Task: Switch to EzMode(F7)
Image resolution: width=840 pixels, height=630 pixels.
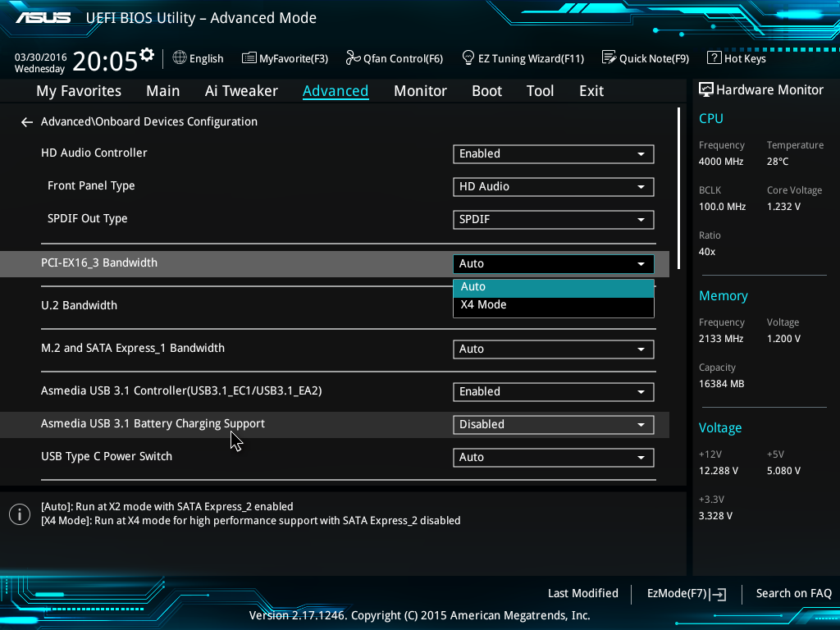Action: pyautogui.click(x=686, y=593)
